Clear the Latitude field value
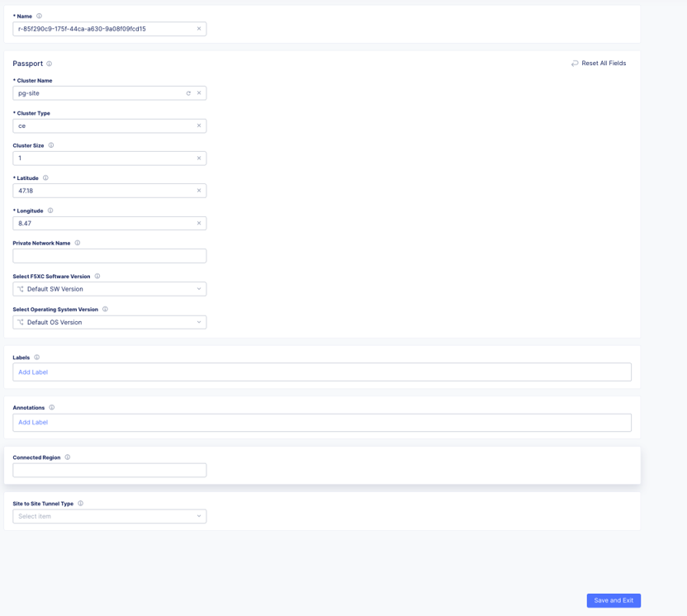Screen dimensions: 687x616 [x=199, y=191]
